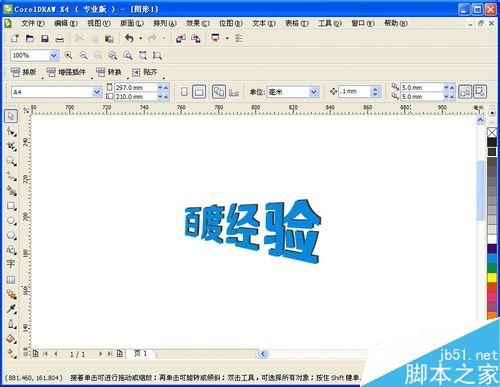Image resolution: width=500 pixels, height=387 pixels.
Task: Pick the No Color X swatch in palette
Action: [492, 132]
